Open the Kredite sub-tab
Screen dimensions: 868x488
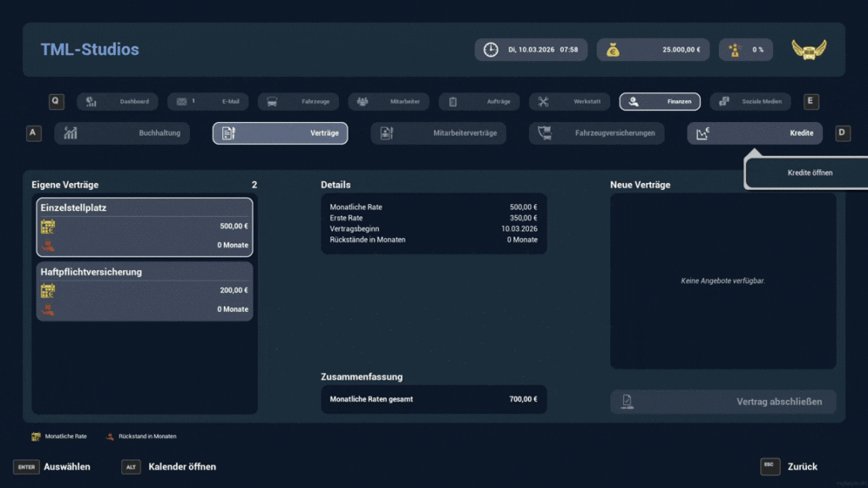click(754, 133)
